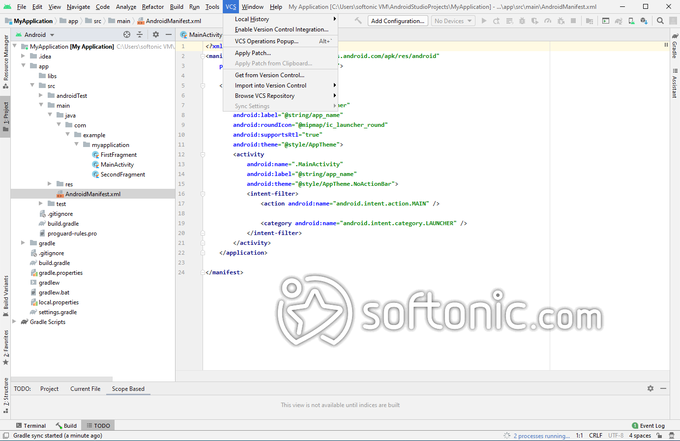Hide the TODO panel with minus icon
This screenshot has height=441, width=680.
pyautogui.click(x=663, y=389)
